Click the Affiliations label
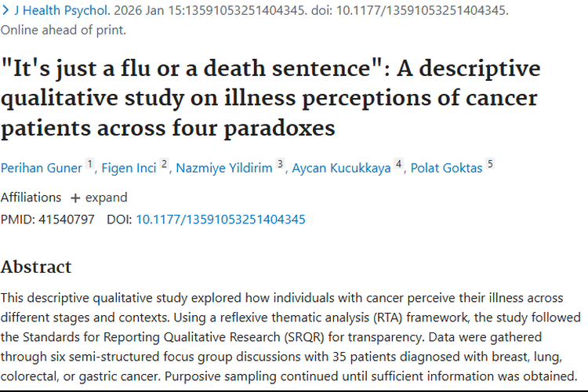The image size is (588, 392). [31, 198]
